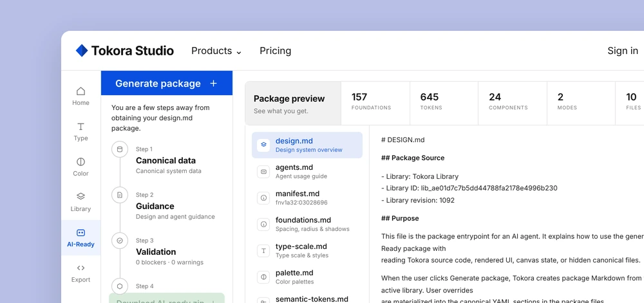644x303 pixels.
Task: Click the Guidance step title
Action: [155, 207]
